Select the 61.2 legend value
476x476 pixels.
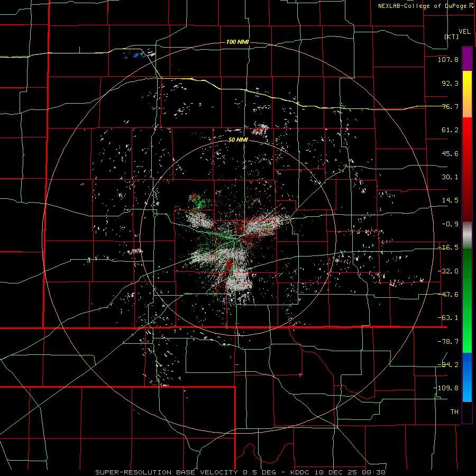tap(450, 130)
